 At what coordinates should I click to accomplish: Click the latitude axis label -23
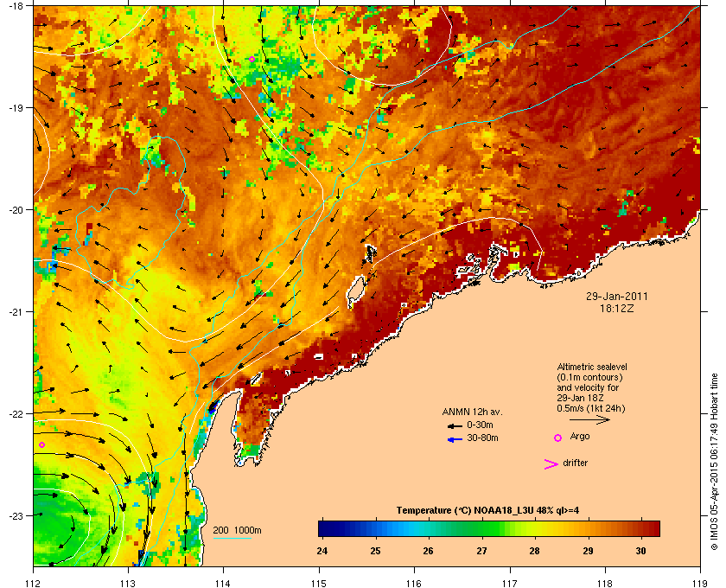(x=16, y=515)
